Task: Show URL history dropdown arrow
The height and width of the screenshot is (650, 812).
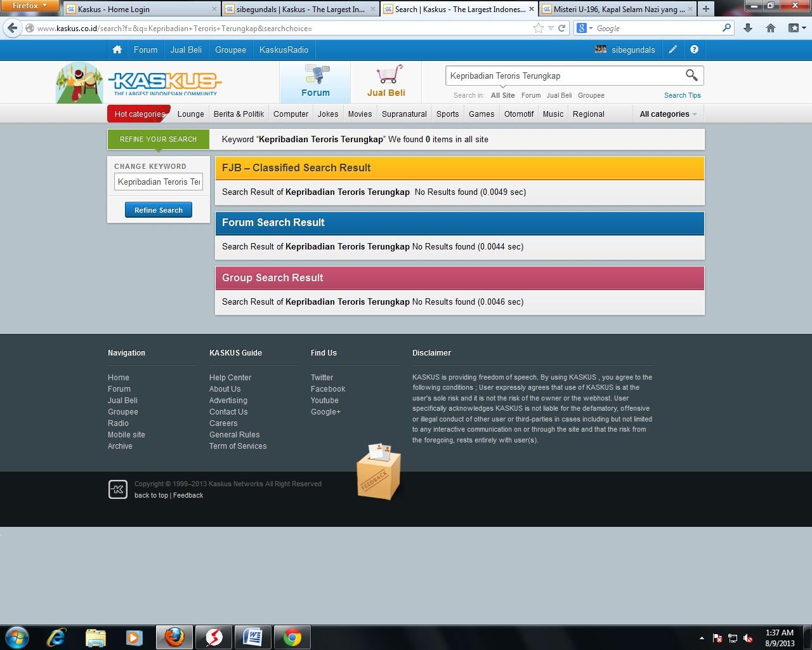Action: click(551, 28)
